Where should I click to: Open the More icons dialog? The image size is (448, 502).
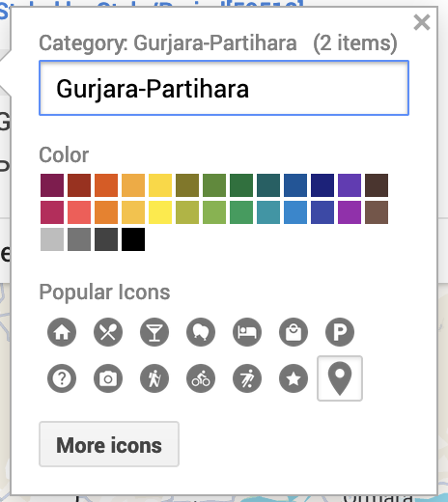click(x=109, y=444)
